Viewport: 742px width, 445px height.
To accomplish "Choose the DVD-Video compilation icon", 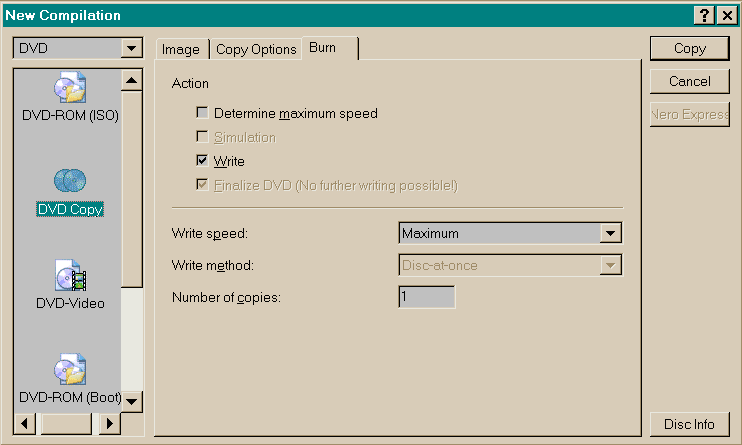I will click(70, 275).
